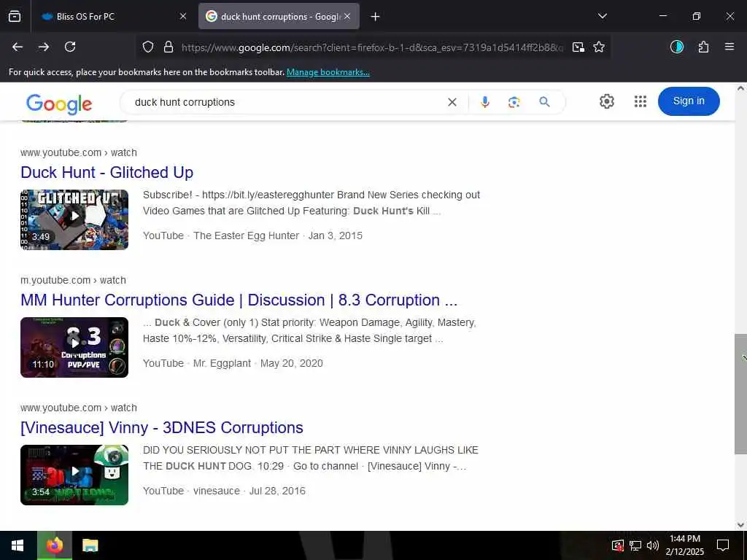This screenshot has width=747, height=560.
Task: Open the Firefox application menu
Action: [x=729, y=47]
